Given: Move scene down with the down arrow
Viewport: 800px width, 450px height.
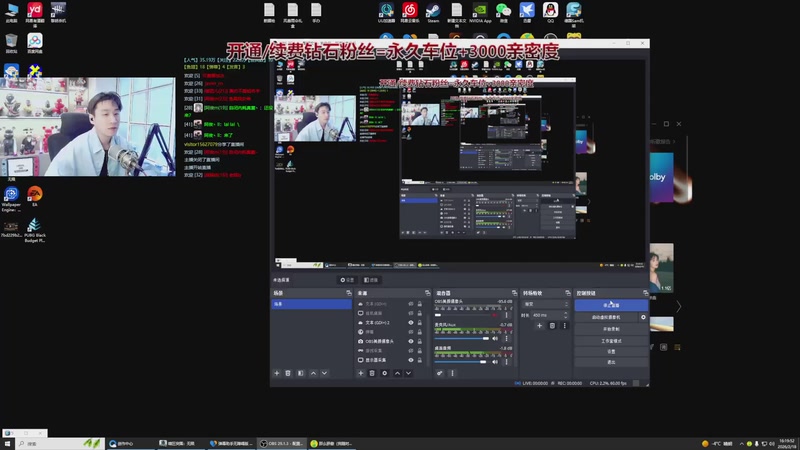Looking at the screenshot, I should pos(324,373).
